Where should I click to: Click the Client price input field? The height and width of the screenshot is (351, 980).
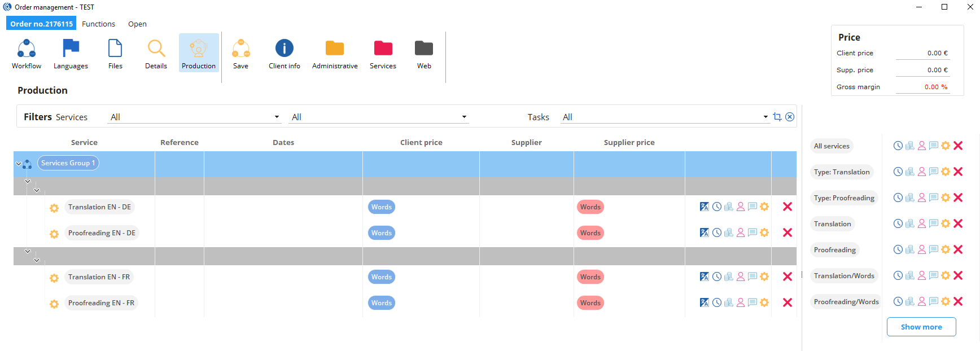point(921,53)
